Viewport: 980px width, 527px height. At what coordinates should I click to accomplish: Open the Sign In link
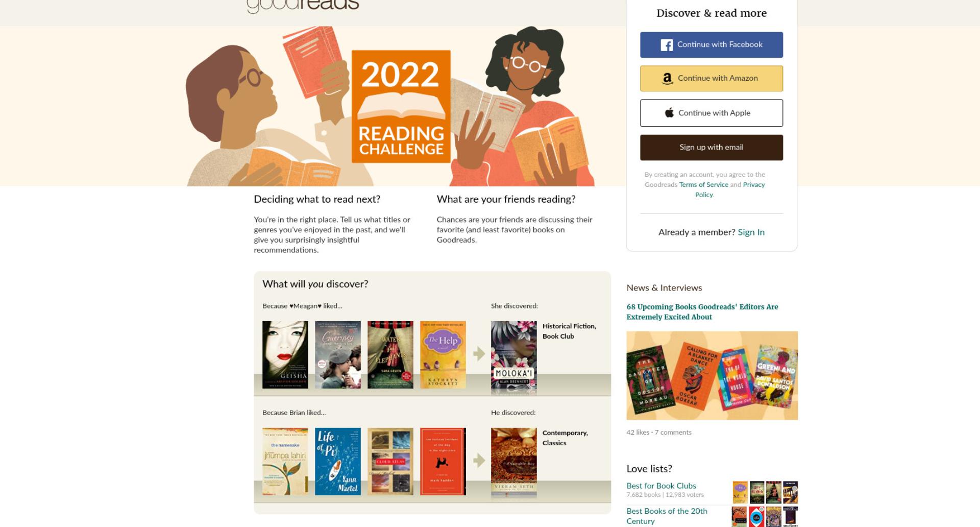point(751,232)
